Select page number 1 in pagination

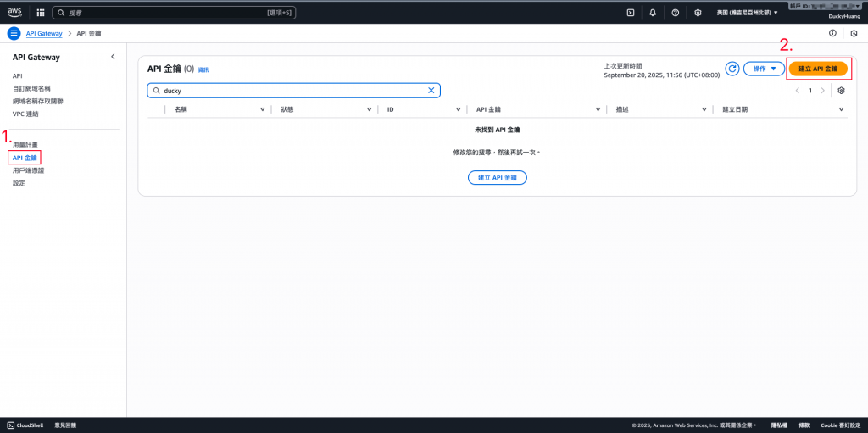[810, 91]
